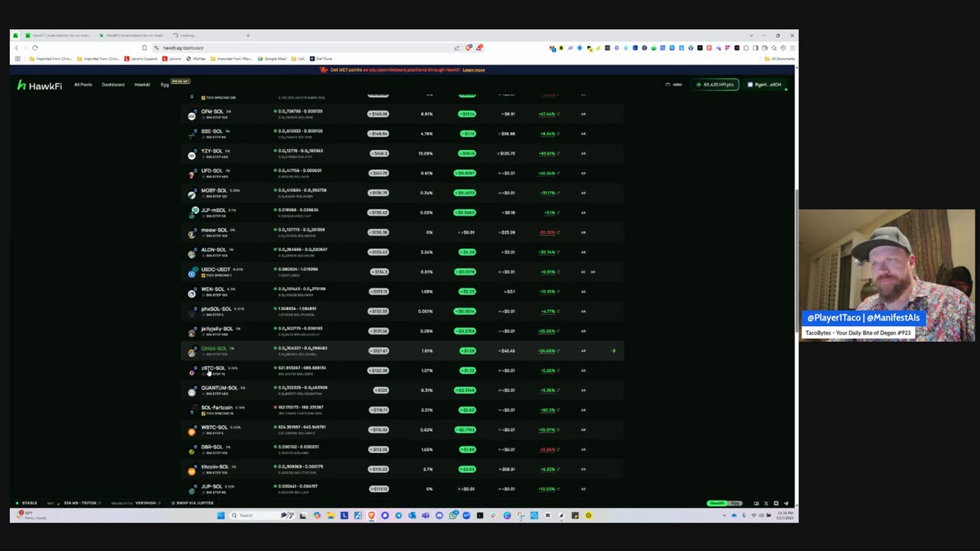Select the phxSOL-SOL pool name
This screenshot has width=980, height=551.
[x=216, y=308]
